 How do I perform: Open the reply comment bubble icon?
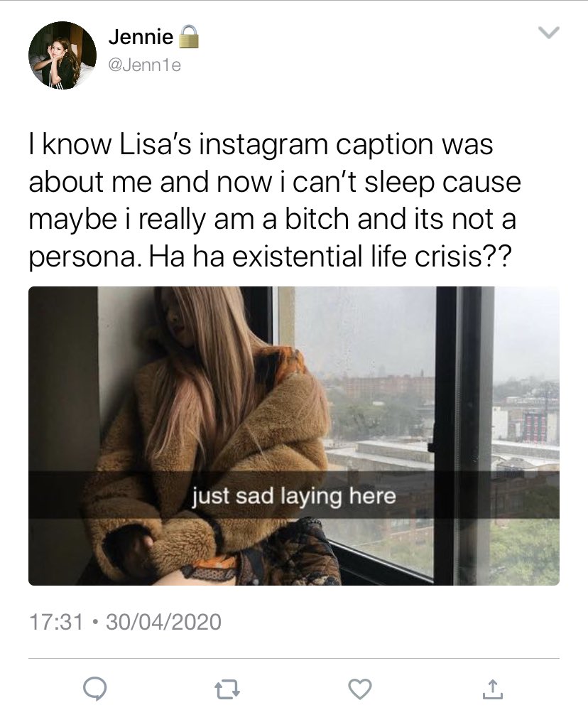point(95,689)
